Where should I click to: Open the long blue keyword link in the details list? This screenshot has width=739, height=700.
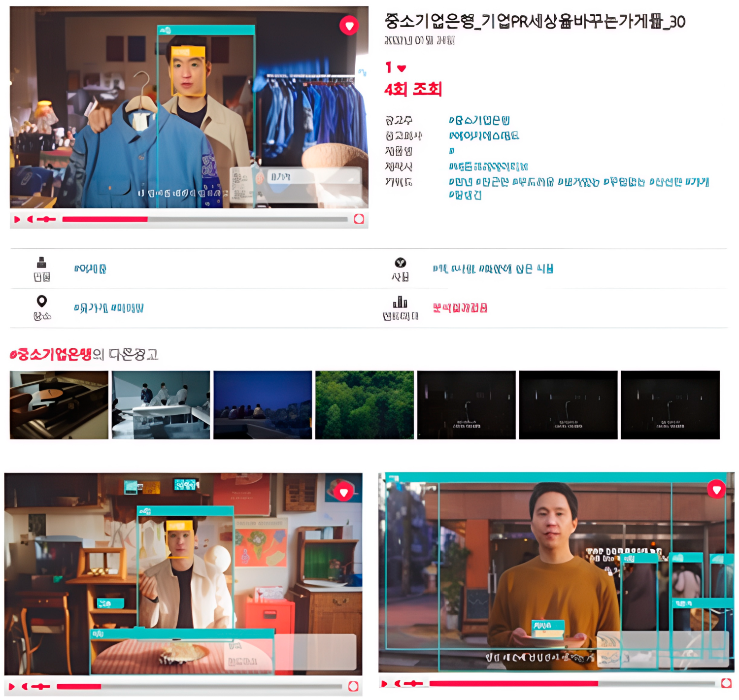point(579,188)
